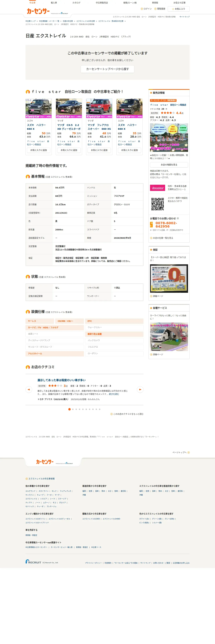Image resolution: width=215 pixels, height=644 pixels.
Task: Click the ログイン link
Action: [x=146, y=9]
